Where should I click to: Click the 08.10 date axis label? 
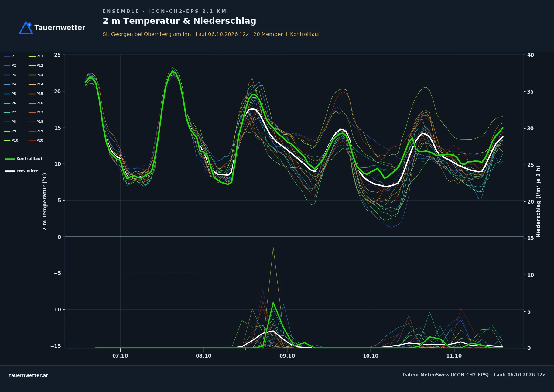(203, 356)
